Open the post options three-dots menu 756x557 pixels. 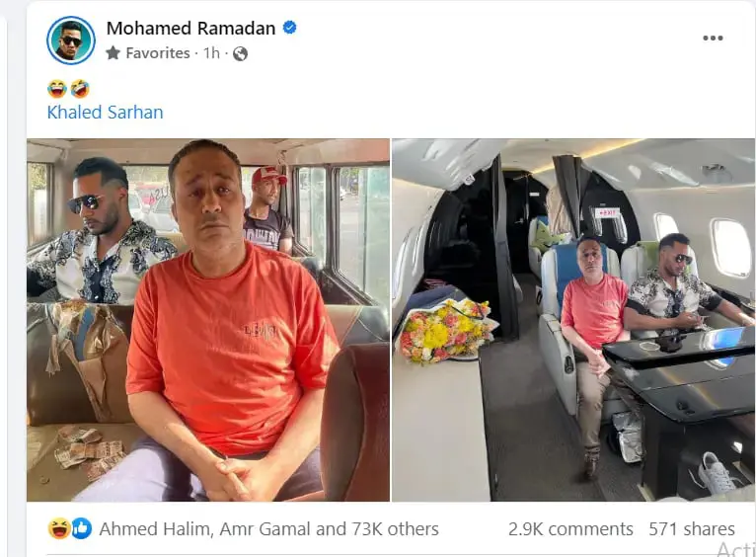click(x=713, y=39)
